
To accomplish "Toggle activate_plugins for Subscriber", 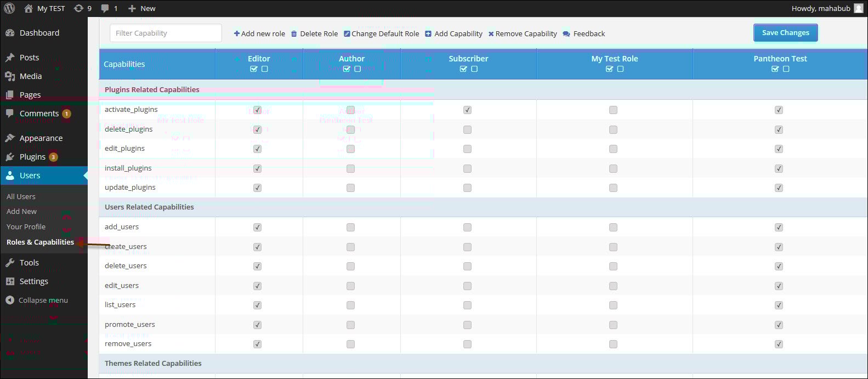I will pyautogui.click(x=467, y=110).
